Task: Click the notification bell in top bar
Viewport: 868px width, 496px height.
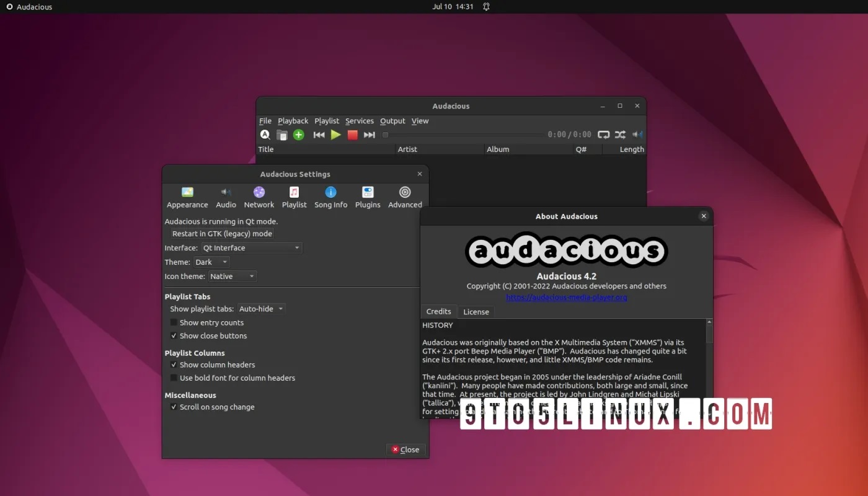Action: [486, 7]
